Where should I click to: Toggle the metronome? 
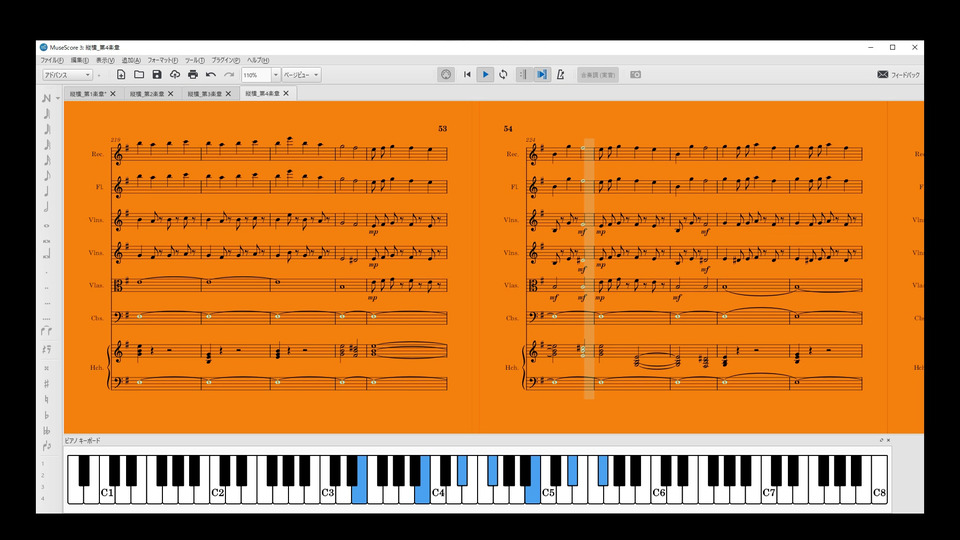(x=560, y=75)
